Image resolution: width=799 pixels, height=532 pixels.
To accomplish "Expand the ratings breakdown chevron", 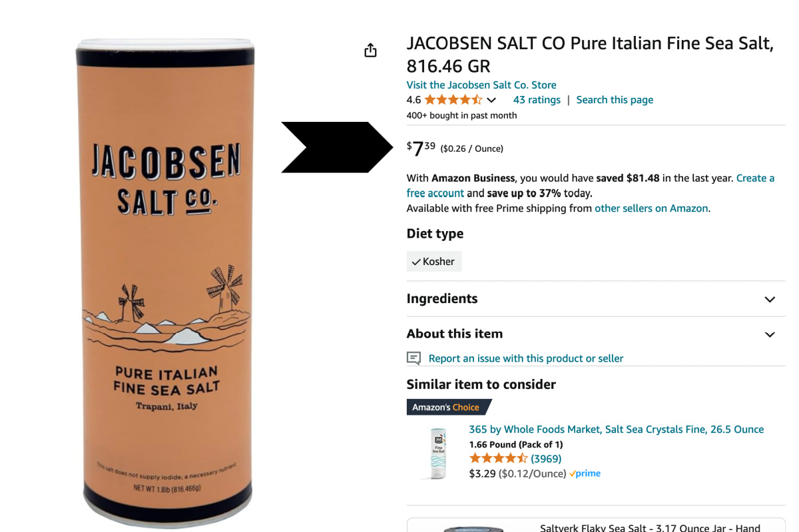I will point(491,99).
